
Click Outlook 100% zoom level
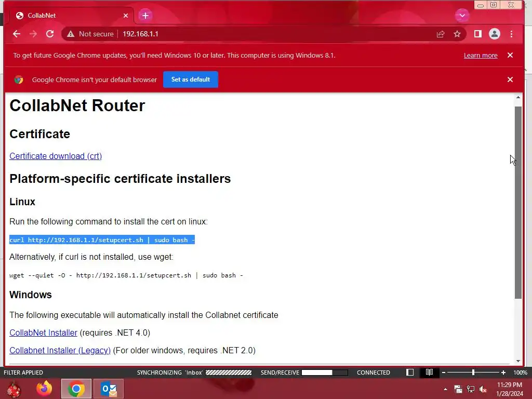[520, 373]
